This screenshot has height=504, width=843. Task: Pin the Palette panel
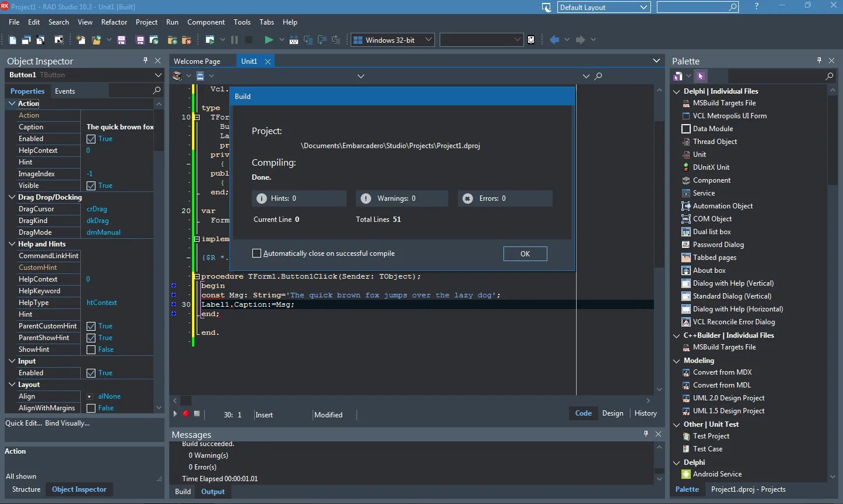[819, 60]
